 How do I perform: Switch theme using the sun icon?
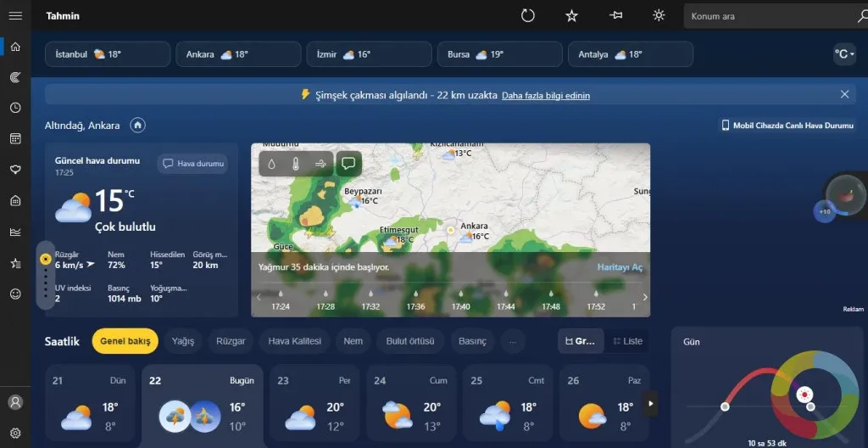pyautogui.click(x=659, y=15)
